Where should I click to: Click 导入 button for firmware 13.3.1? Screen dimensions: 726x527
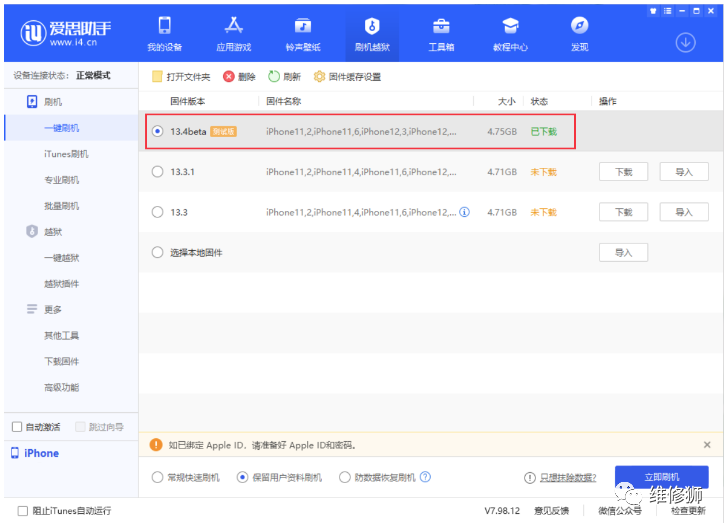pos(684,172)
